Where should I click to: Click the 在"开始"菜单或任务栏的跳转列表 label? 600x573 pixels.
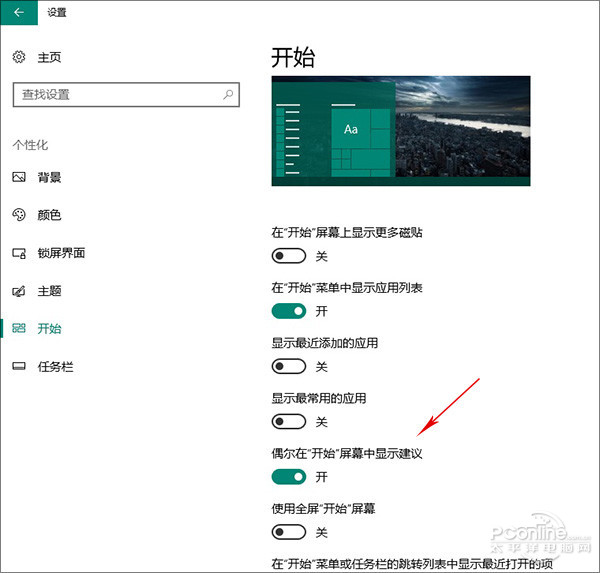point(412,563)
